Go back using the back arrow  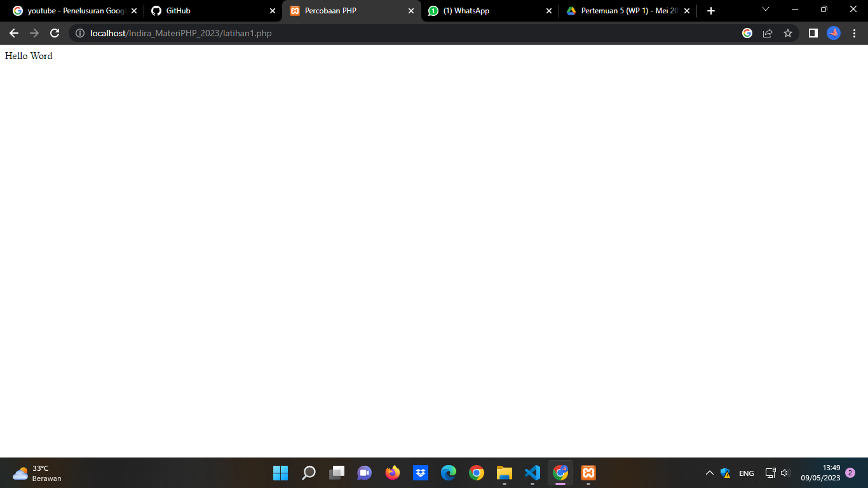coord(13,33)
